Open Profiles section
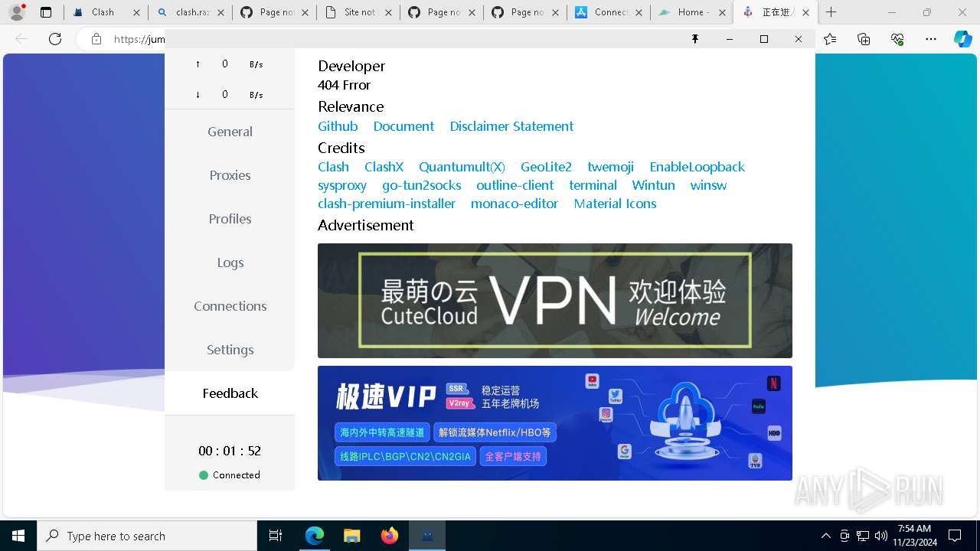980x551 pixels. coord(230,219)
